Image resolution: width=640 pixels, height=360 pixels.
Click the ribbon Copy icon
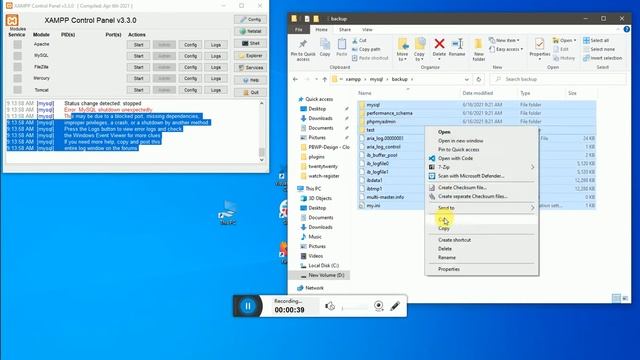pyautogui.click(x=325, y=48)
